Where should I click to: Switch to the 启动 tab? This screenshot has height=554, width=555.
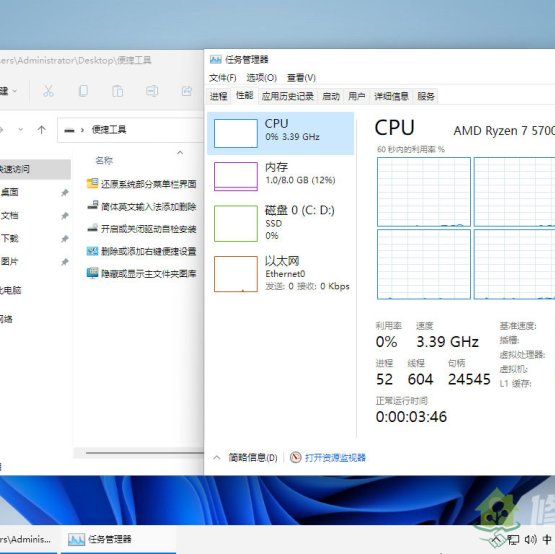331,96
